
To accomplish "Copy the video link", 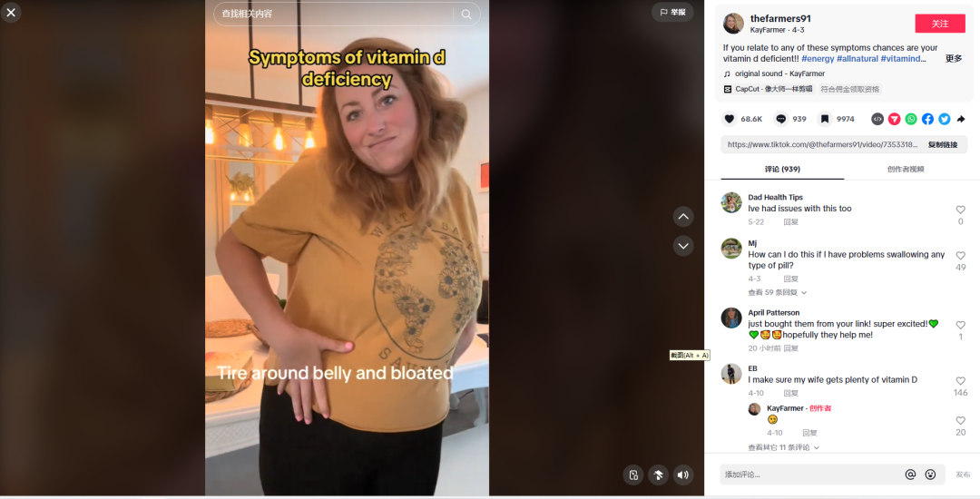I will [x=943, y=144].
